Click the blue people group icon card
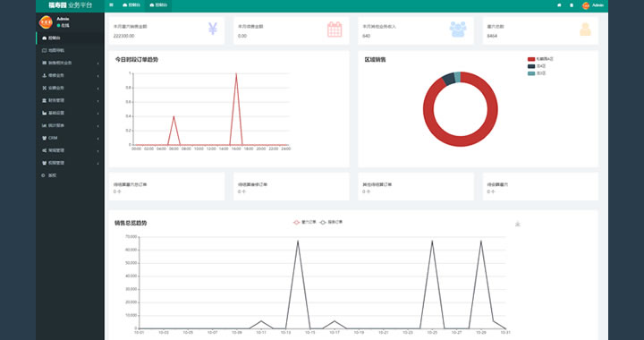This screenshot has width=644, height=340. [458, 30]
